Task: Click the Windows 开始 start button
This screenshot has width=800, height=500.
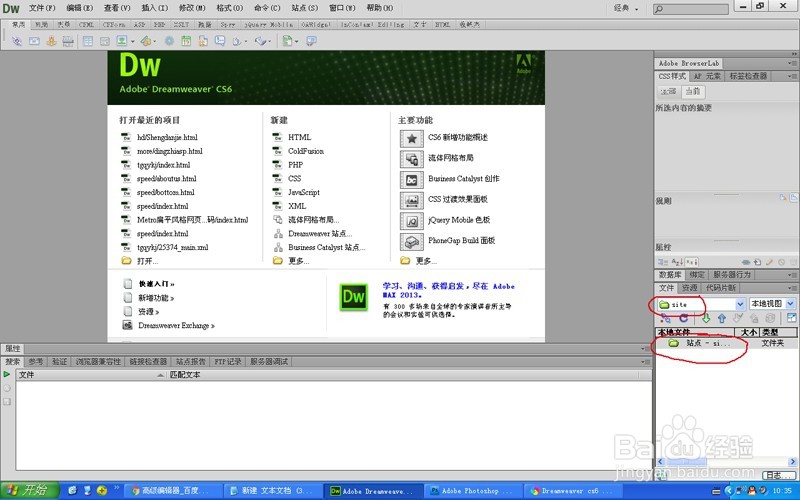Action: tap(28, 491)
